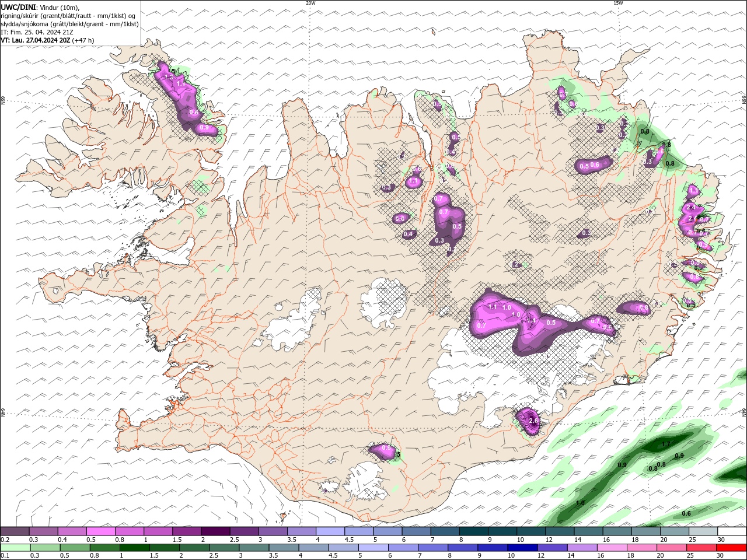Viewport: 747px width, 560px height.
Task: Click the dark teal 8 swatch in upper legend
Action: point(474,531)
